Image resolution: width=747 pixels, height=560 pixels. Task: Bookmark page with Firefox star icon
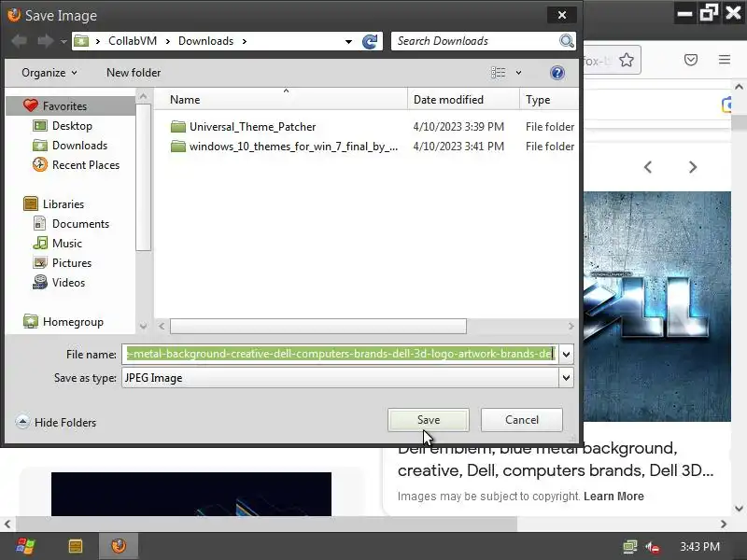(627, 60)
